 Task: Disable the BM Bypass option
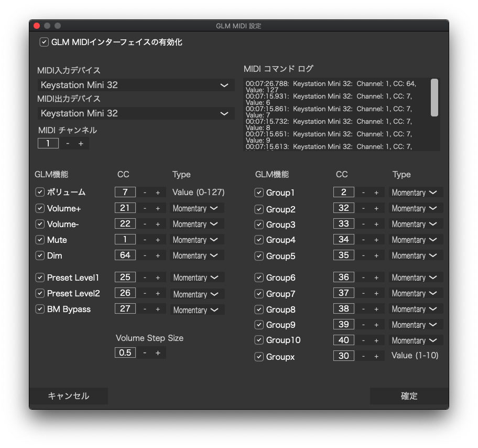[40, 310]
